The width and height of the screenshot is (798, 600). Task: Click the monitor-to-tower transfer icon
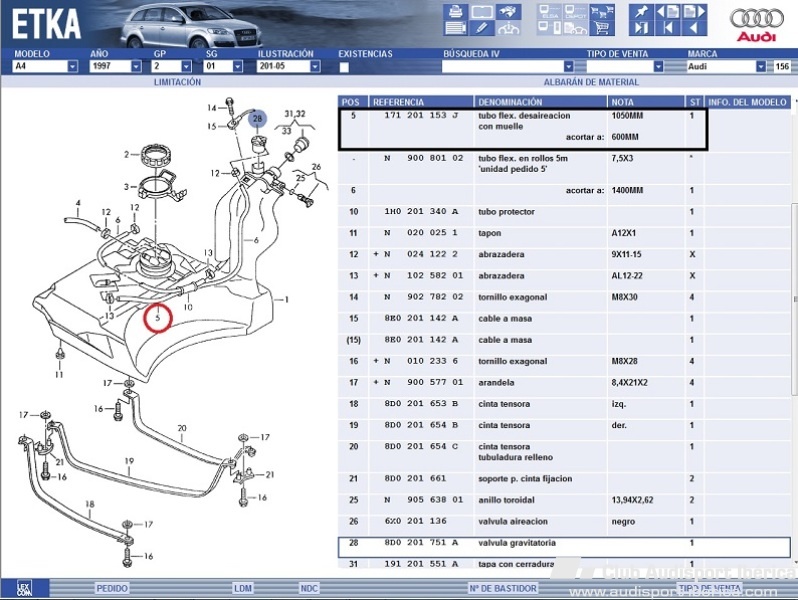(550, 28)
